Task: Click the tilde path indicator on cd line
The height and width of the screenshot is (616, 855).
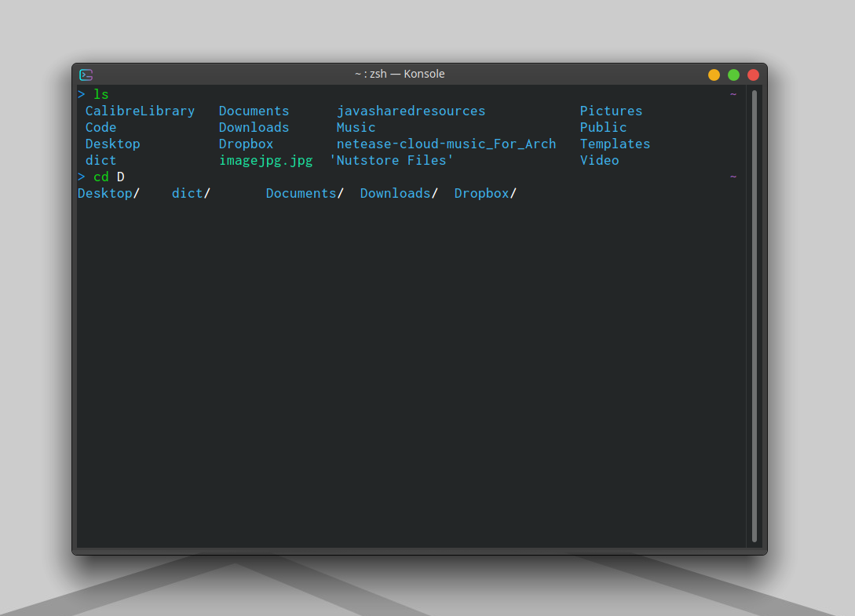Action: (733, 177)
